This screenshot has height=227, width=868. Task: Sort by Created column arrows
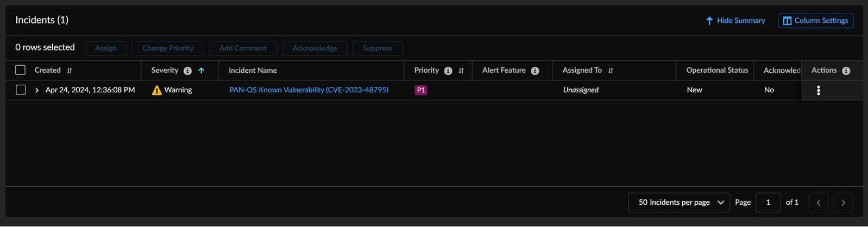70,71
